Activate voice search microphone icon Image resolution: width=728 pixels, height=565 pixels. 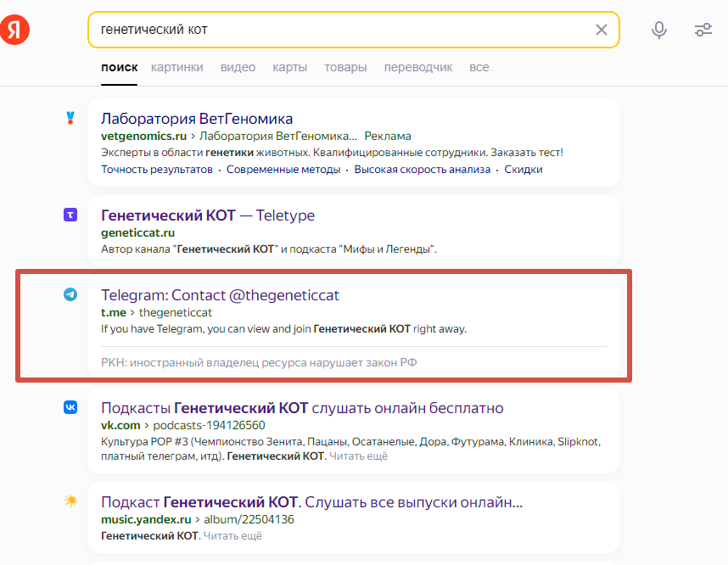coord(659,30)
